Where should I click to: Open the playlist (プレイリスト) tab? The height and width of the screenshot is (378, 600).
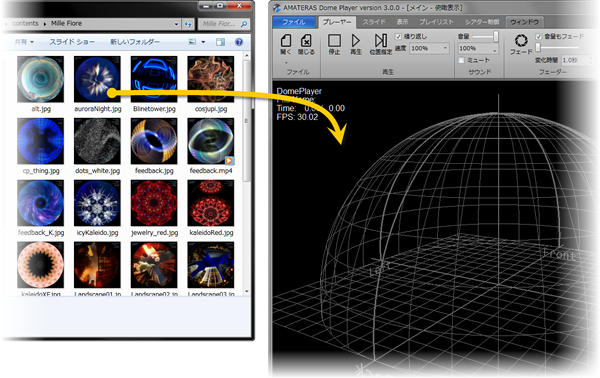[436, 22]
